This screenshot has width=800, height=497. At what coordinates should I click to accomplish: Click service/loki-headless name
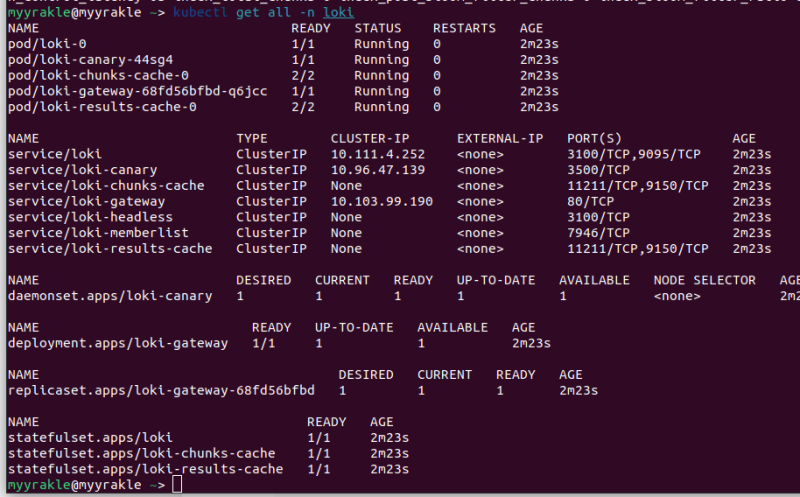[x=90, y=217]
